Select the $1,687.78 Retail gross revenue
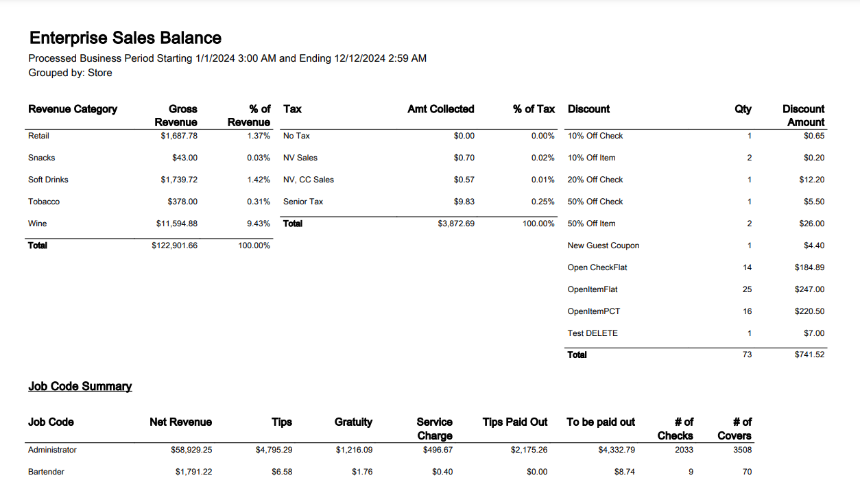Image resolution: width=860 pixels, height=504 pixels. [179, 136]
